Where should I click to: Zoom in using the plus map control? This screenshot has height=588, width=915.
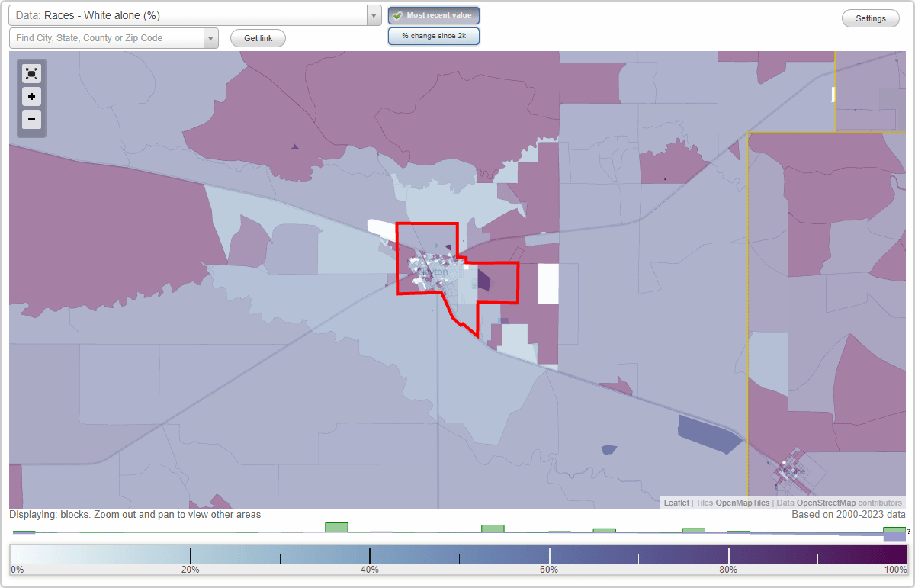tap(31, 97)
